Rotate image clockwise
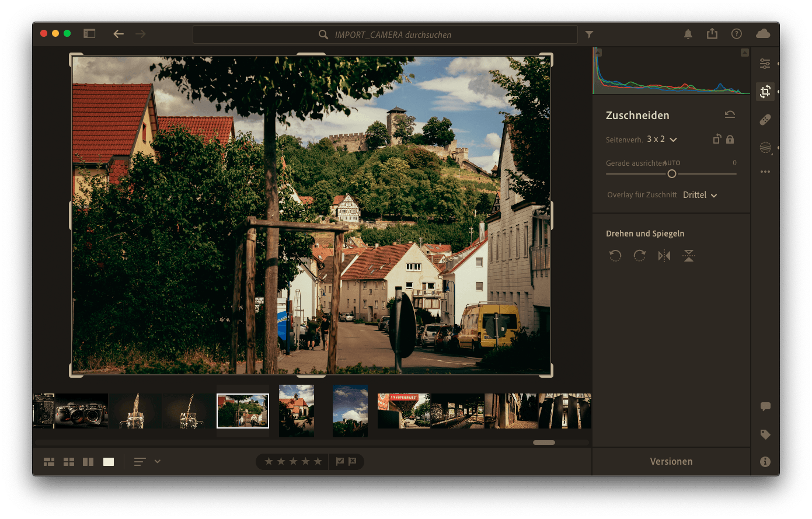 [640, 256]
